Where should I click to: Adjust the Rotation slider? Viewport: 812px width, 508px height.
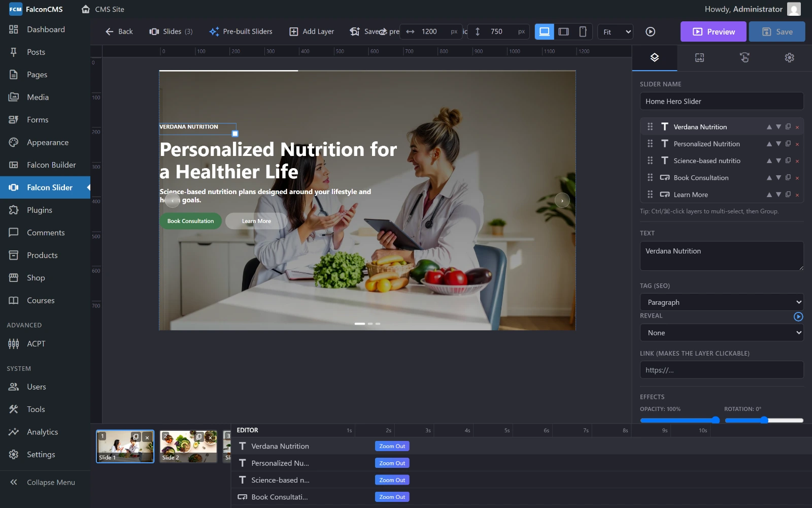coord(764,420)
